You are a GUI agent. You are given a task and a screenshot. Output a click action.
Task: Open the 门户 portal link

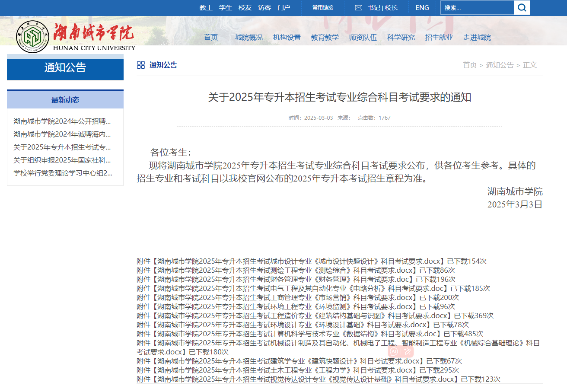284,8
